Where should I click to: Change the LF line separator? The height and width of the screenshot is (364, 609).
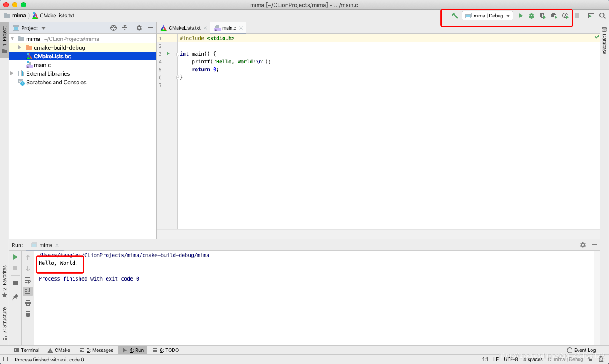pos(496,360)
